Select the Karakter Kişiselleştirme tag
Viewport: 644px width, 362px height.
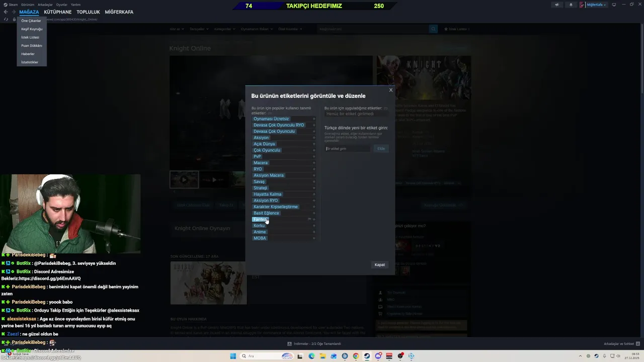click(276, 207)
